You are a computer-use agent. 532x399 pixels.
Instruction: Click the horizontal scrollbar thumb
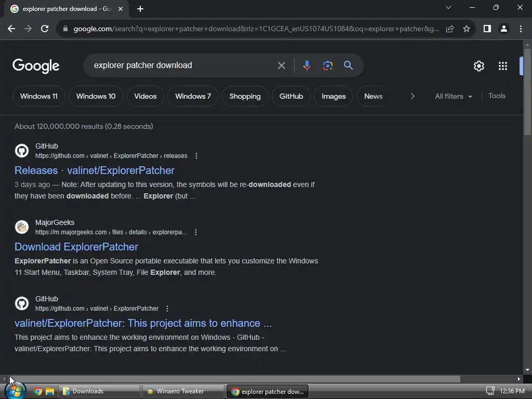coord(234,379)
